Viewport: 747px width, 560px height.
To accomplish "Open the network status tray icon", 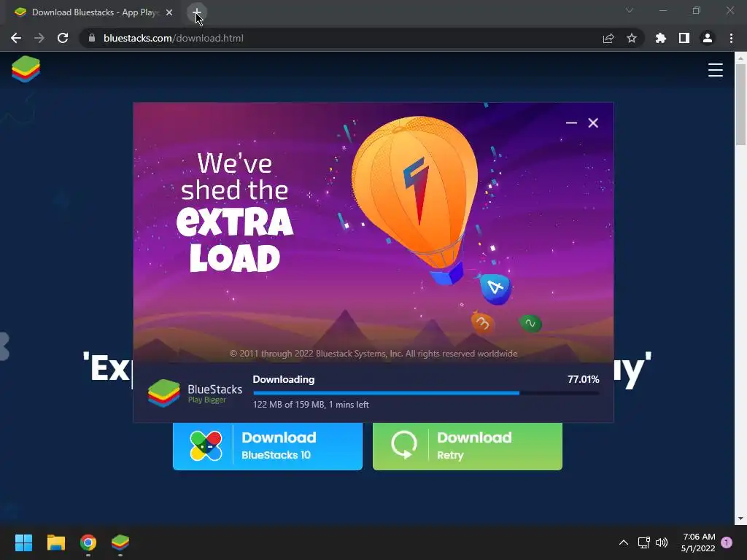I will (643, 542).
